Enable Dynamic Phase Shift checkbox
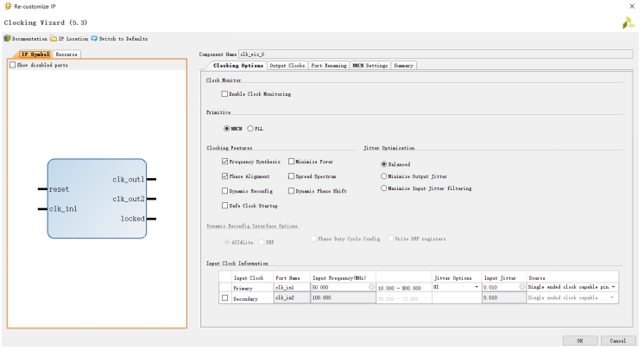 tap(291, 191)
